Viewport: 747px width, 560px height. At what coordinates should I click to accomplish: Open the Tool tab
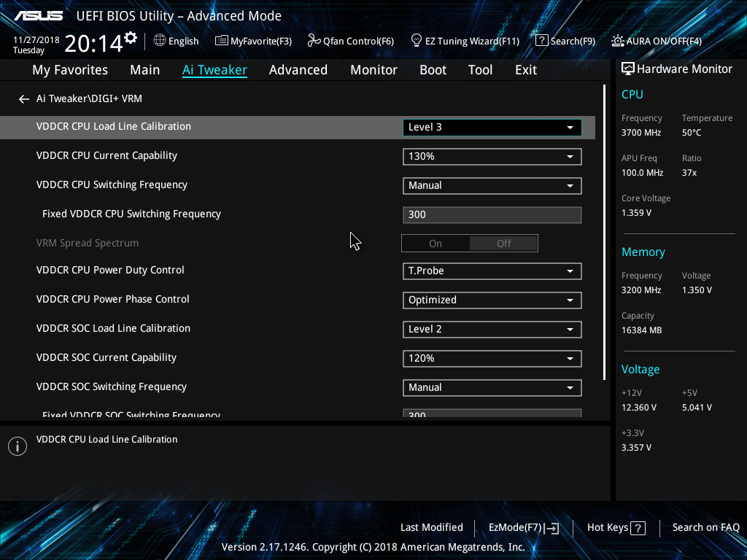click(x=480, y=70)
